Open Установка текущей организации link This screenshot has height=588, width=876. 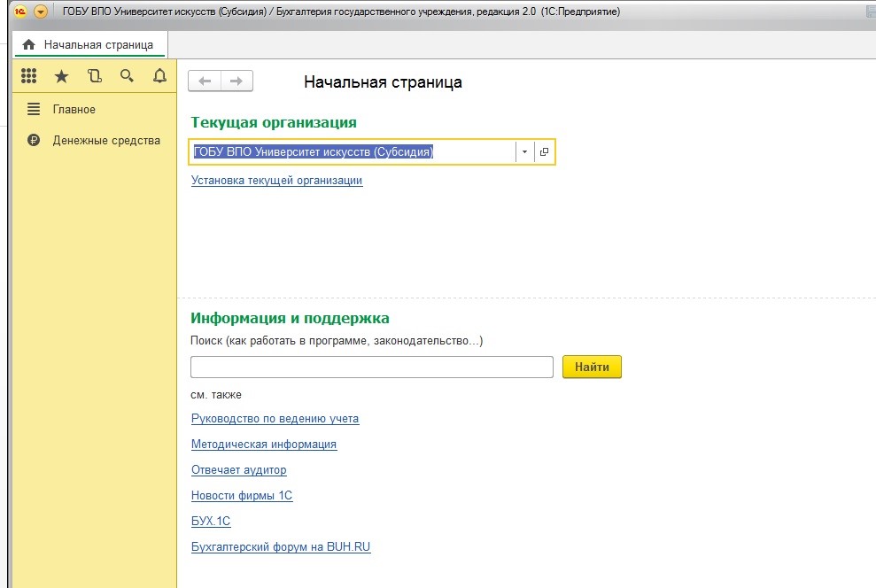(x=276, y=181)
